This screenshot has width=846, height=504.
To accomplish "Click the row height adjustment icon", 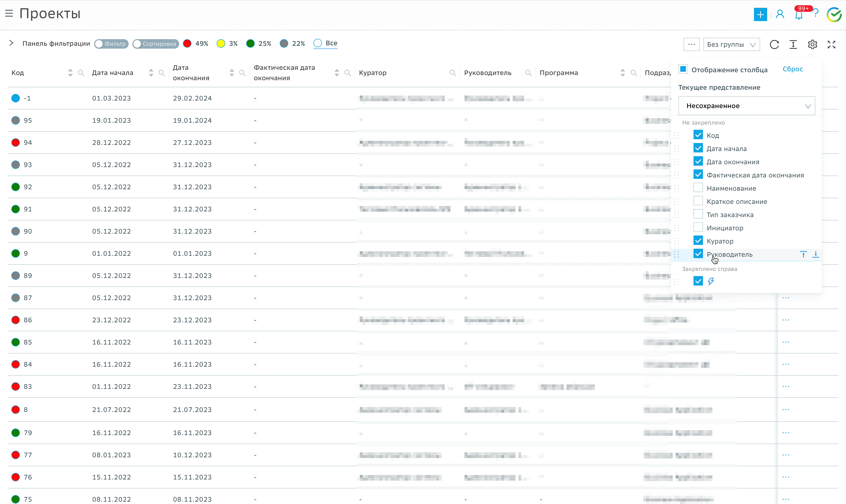I will [793, 45].
